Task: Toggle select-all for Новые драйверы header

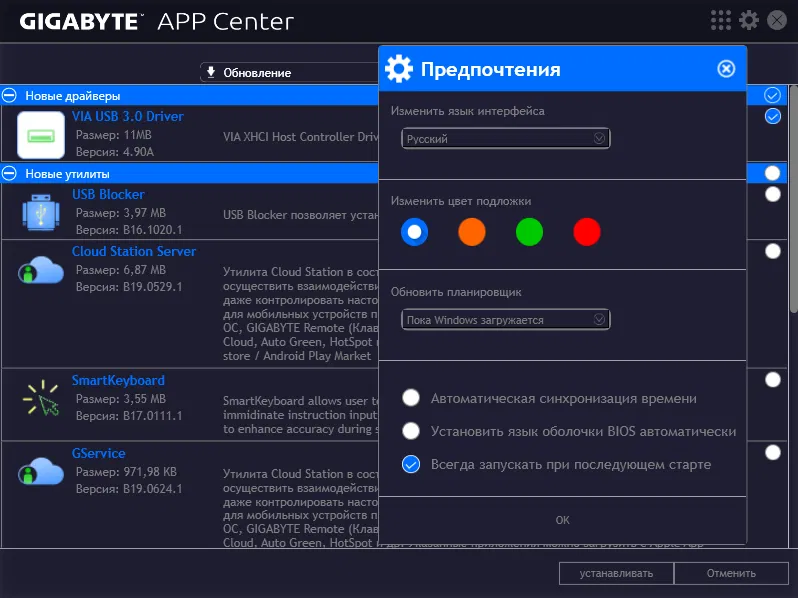Action: point(772,95)
